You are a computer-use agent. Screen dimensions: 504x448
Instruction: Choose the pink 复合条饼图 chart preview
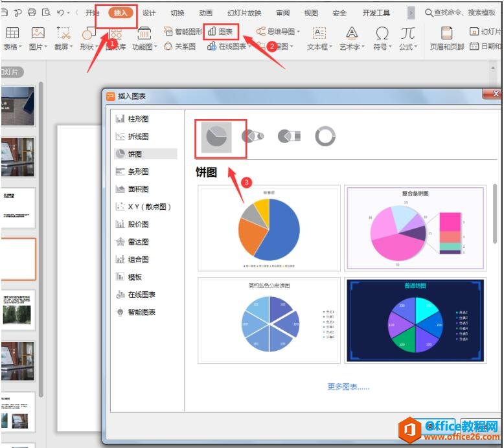pyautogui.click(x=415, y=229)
